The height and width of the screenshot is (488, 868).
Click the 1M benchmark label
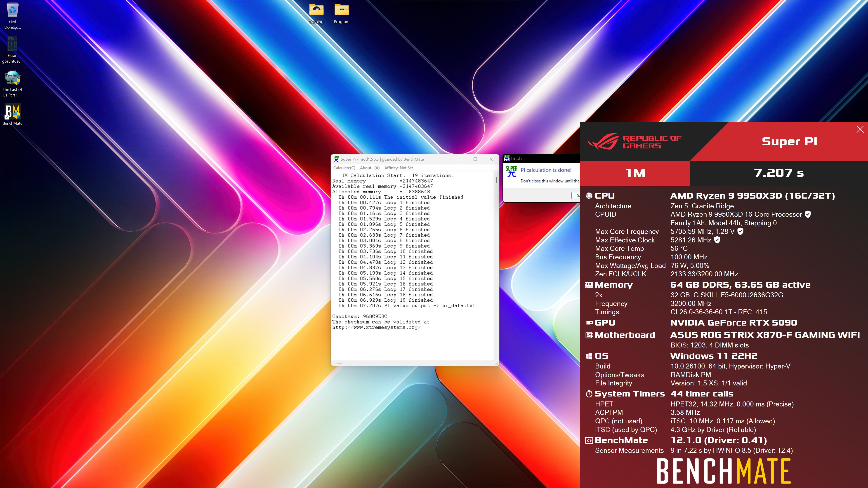635,173
